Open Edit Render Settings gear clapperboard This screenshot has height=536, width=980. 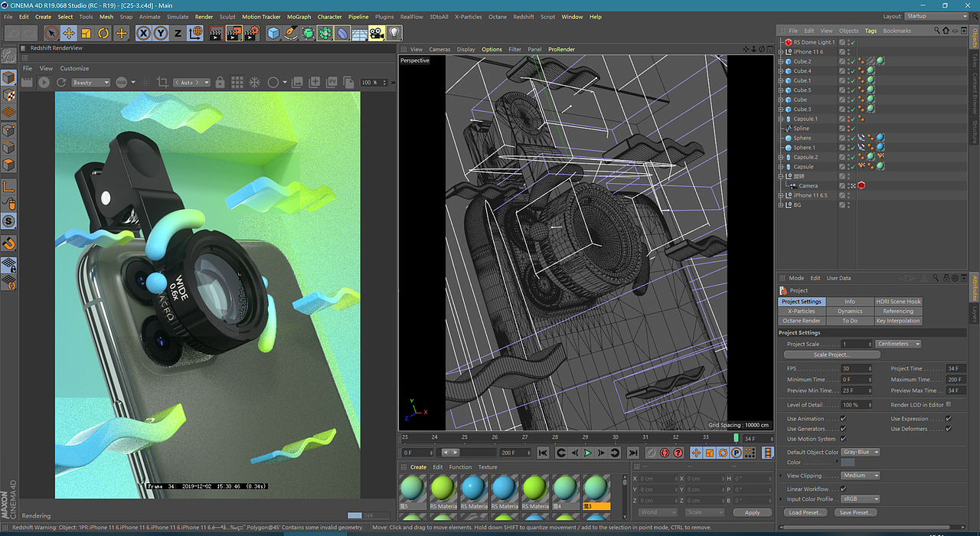[x=251, y=33]
